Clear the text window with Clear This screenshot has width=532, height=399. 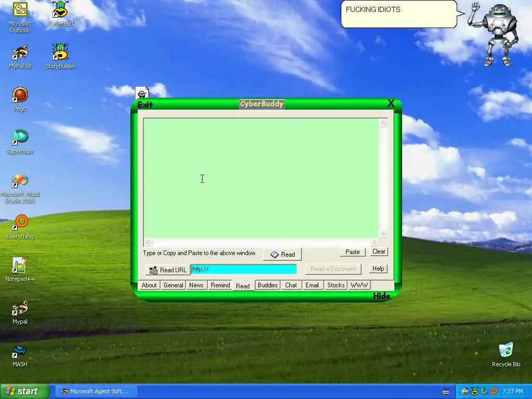coord(379,251)
